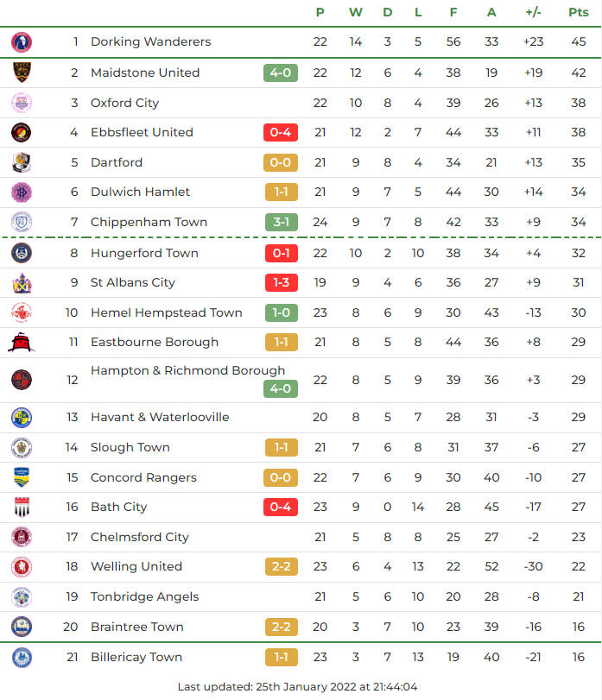Open the Oxford City team link
This screenshot has width=602, height=700.
click(124, 103)
